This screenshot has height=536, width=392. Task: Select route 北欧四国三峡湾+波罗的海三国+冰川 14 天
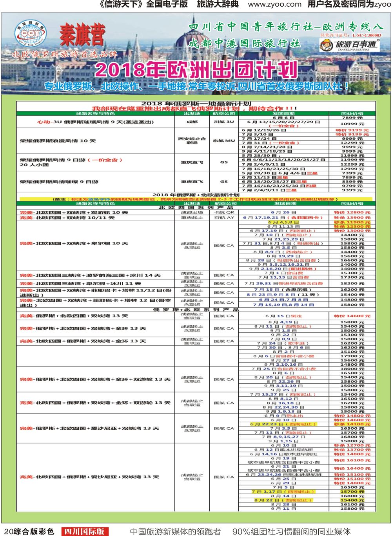(x=90, y=275)
